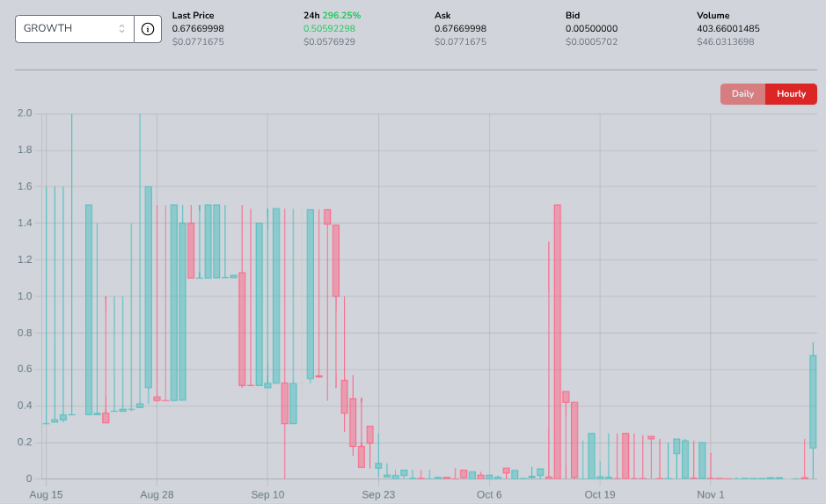
Task: Click the green 296.25% 24h change
Action: point(342,15)
